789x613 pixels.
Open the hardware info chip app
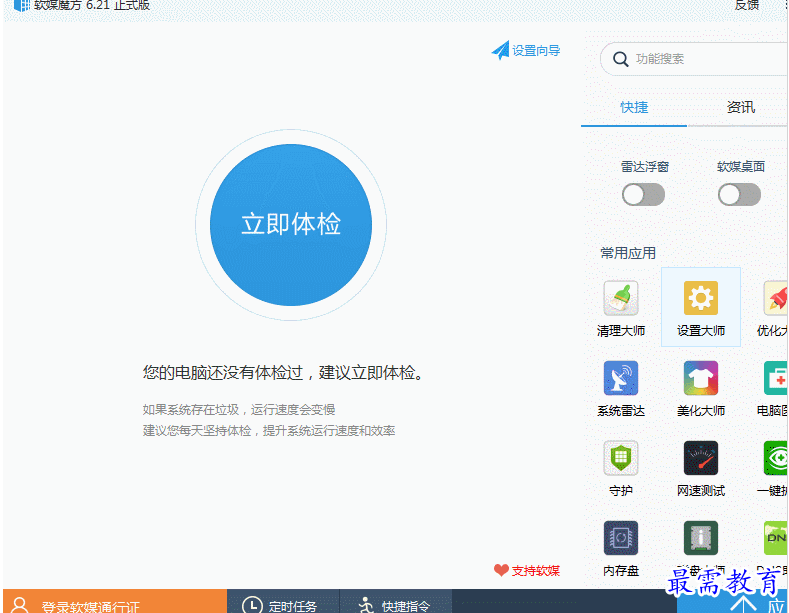(700, 538)
